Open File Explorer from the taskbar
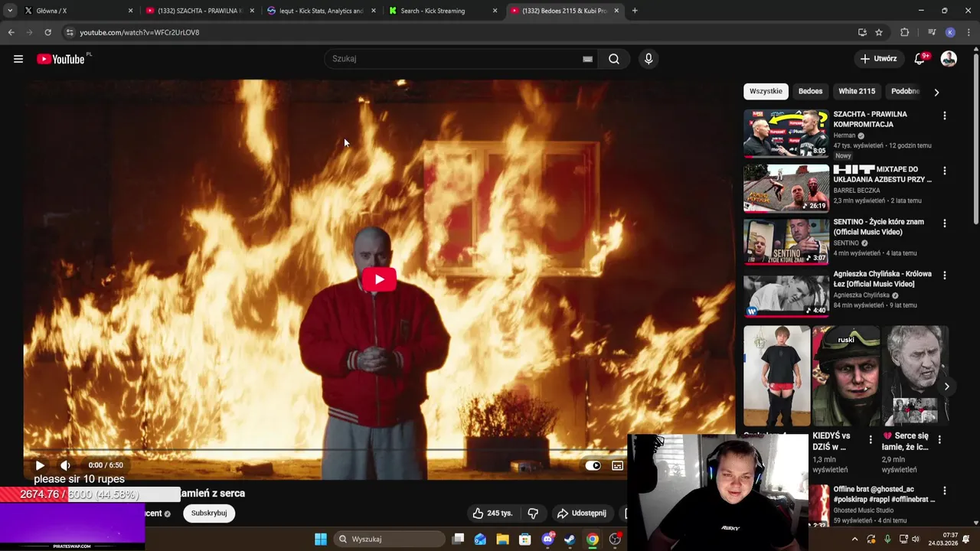This screenshot has width=980, height=551. 502,539
